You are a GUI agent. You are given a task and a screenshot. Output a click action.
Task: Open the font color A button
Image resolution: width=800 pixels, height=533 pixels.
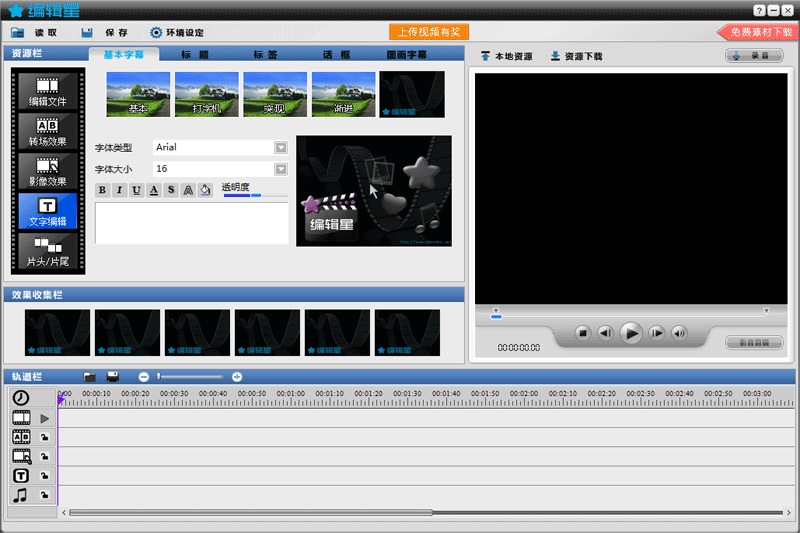click(x=154, y=190)
